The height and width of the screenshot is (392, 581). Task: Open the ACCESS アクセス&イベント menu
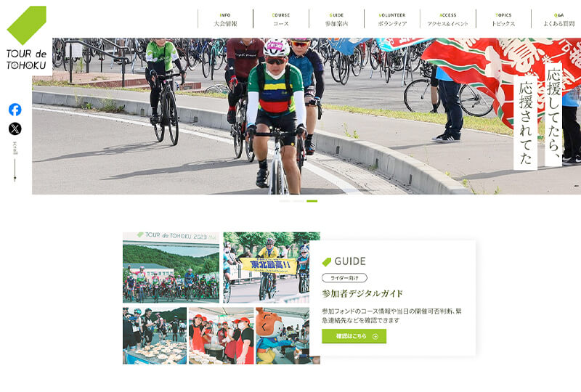pyautogui.click(x=447, y=20)
